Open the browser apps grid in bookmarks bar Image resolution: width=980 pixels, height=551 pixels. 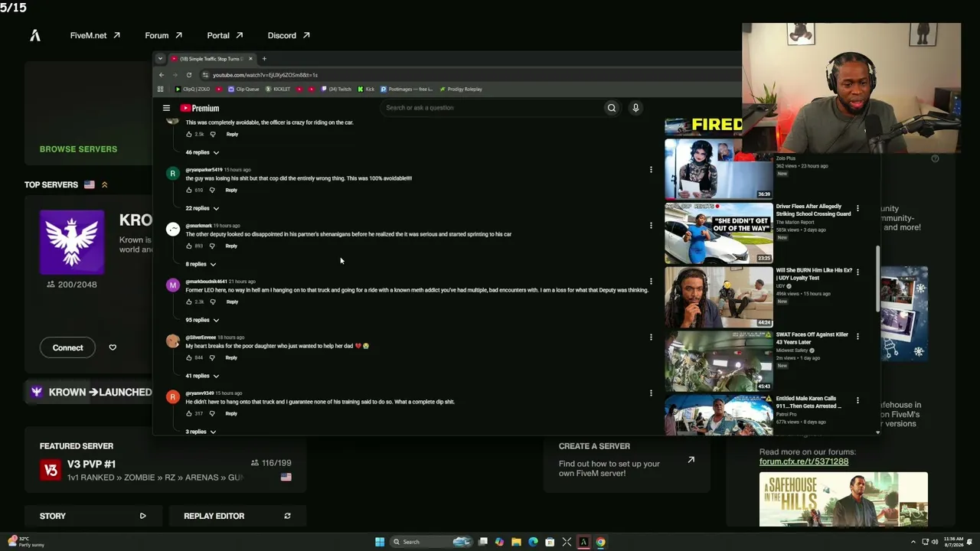click(160, 89)
